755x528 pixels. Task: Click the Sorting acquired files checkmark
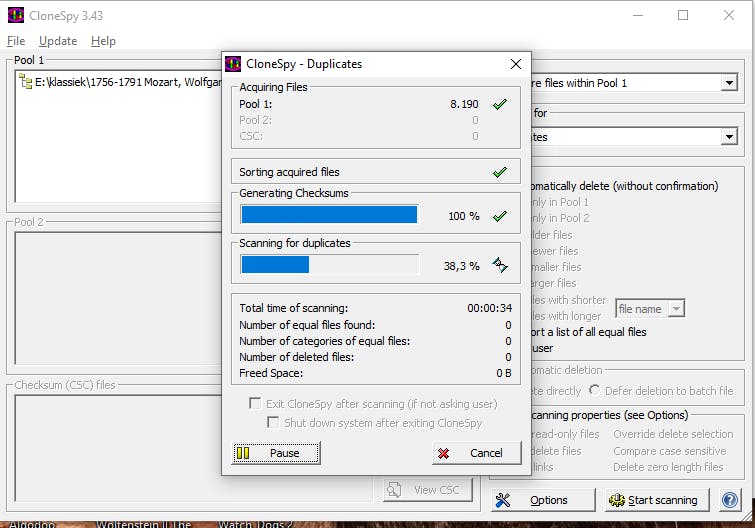(500, 172)
